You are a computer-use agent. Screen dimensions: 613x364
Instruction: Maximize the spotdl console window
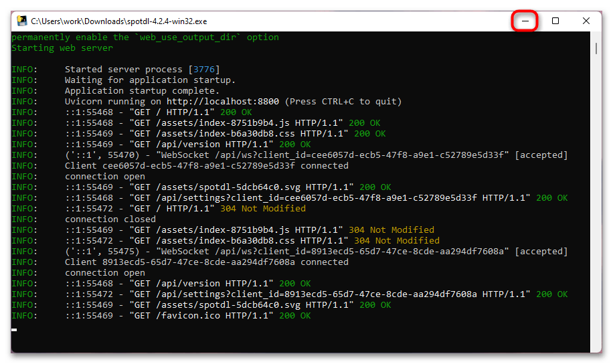pos(555,21)
